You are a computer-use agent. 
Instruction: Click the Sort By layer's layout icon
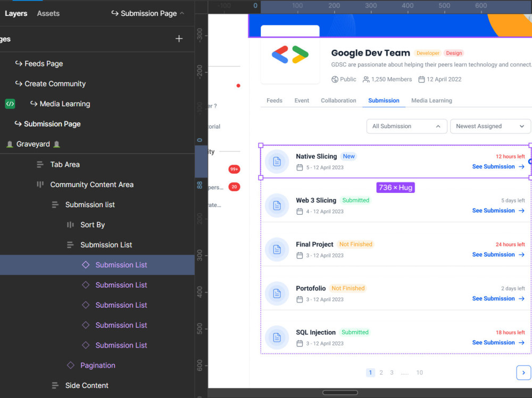[70, 225]
